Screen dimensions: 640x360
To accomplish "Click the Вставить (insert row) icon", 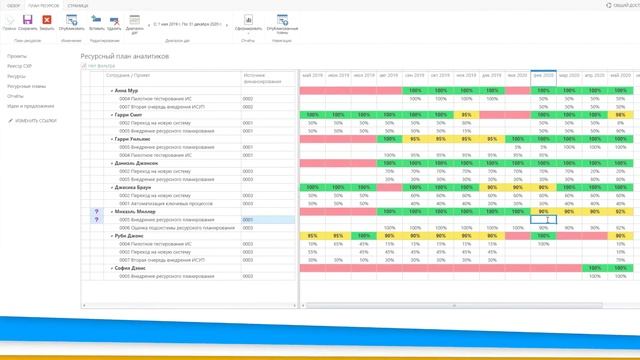I will [x=96, y=20].
